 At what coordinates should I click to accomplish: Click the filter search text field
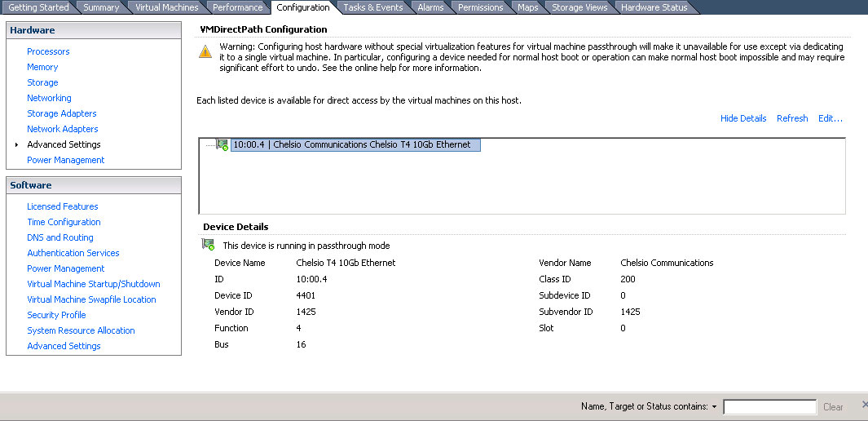[x=769, y=406]
